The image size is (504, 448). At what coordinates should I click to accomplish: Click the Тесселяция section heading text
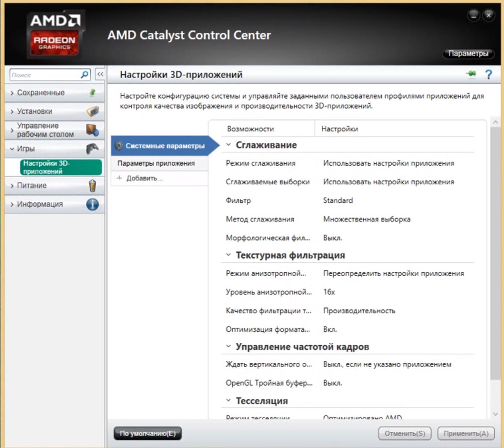[x=262, y=401]
